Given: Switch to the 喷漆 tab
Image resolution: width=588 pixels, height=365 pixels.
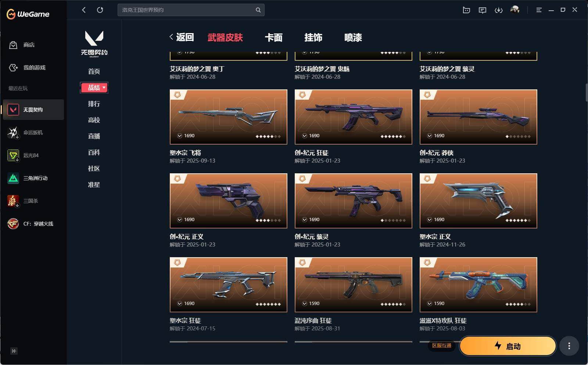Looking at the screenshot, I should tap(353, 38).
